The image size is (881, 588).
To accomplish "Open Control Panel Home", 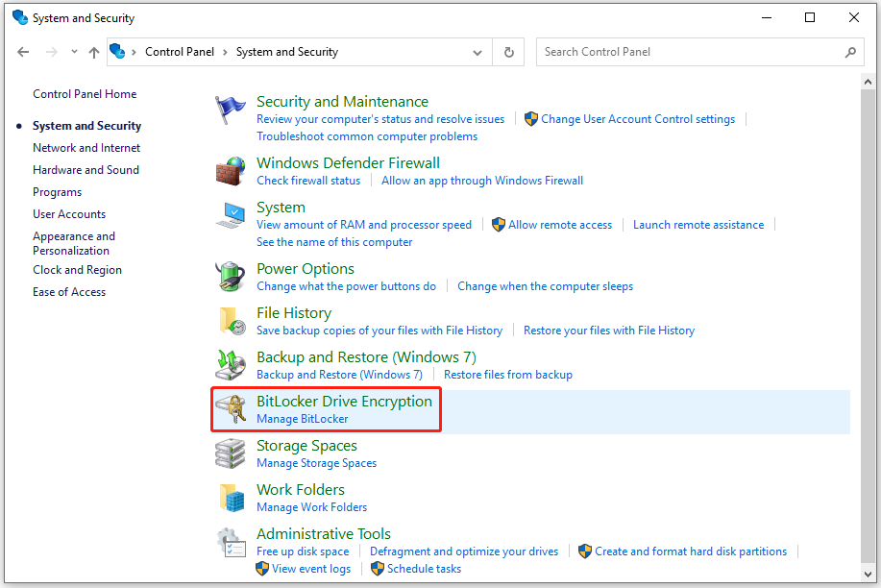I will click(85, 94).
